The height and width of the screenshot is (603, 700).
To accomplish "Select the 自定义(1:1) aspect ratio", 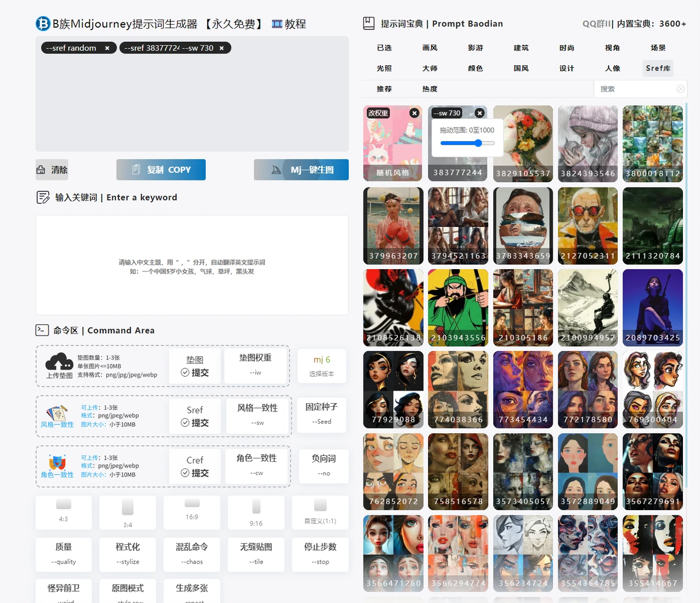I will pyautogui.click(x=321, y=512).
